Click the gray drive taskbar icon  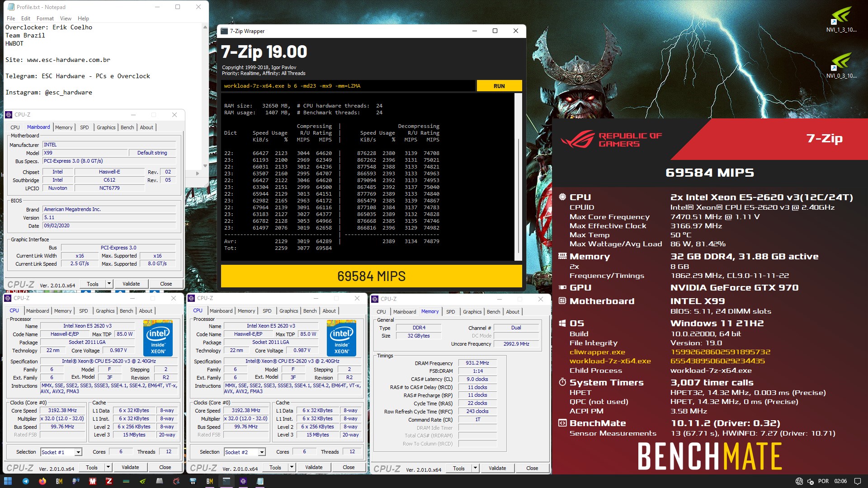[x=160, y=481]
